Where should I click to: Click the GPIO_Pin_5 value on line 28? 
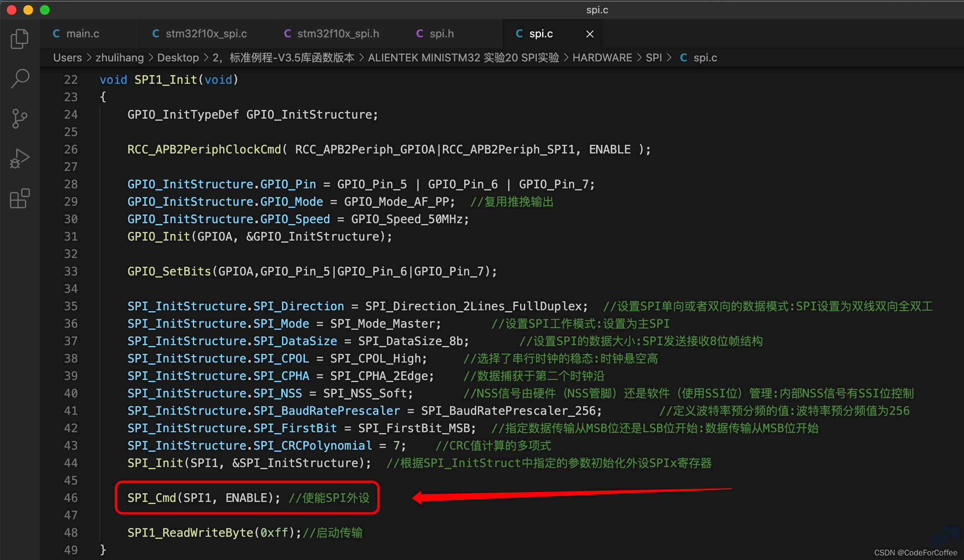pyautogui.click(x=372, y=184)
